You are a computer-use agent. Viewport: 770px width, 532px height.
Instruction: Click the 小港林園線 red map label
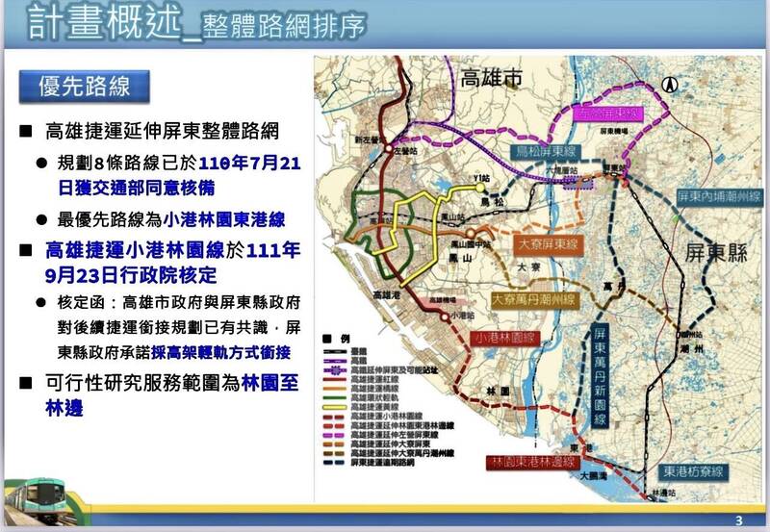coord(506,339)
